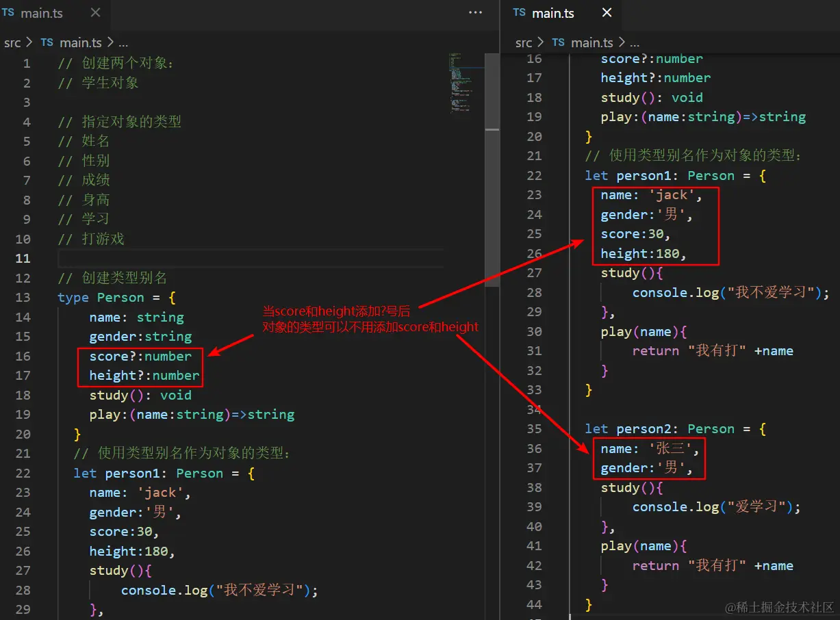Viewport: 840px width, 620px height.
Task: Open the ellipsis symbol in right breadcrumb
Action: (635, 42)
